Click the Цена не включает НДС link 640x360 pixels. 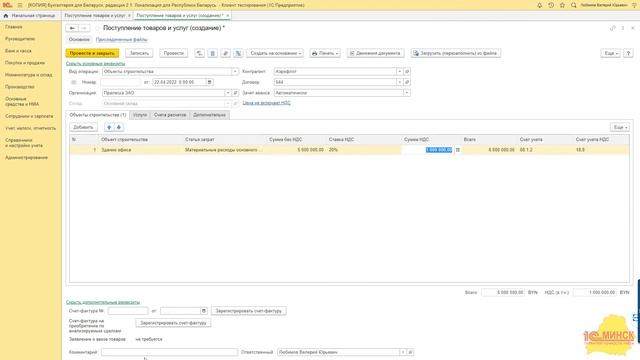click(267, 103)
